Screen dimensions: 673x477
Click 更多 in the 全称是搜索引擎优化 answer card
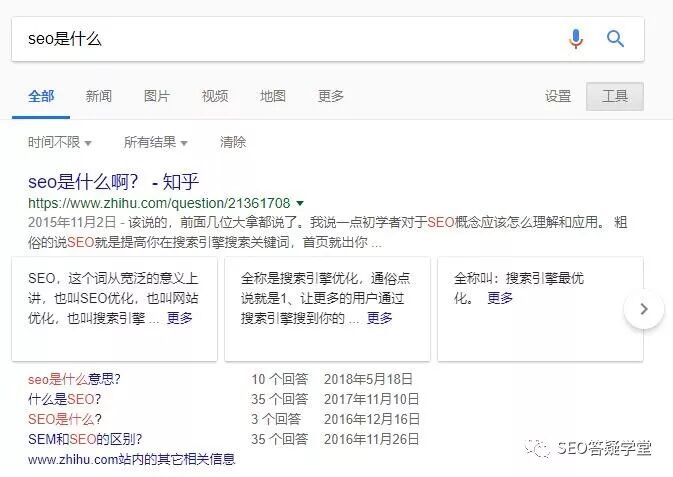click(x=379, y=318)
